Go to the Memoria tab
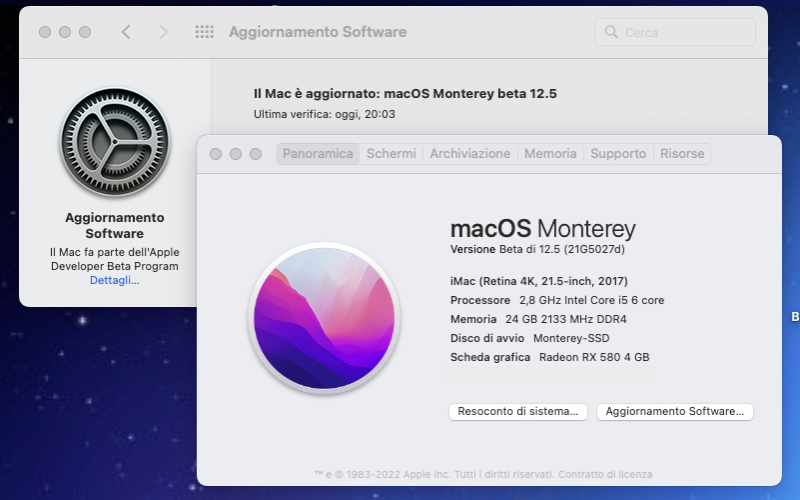Viewport: 800px width, 500px height. (550, 154)
